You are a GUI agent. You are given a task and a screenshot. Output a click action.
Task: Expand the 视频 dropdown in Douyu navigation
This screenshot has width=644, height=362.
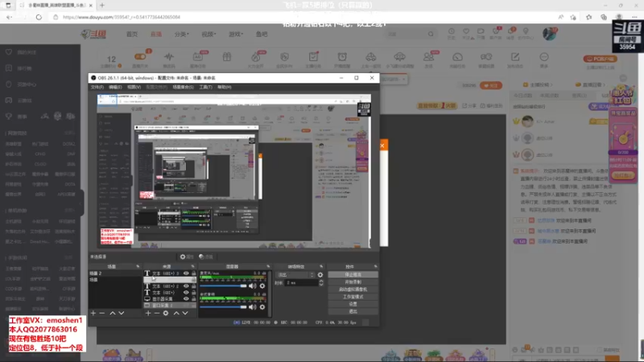[208, 35]
